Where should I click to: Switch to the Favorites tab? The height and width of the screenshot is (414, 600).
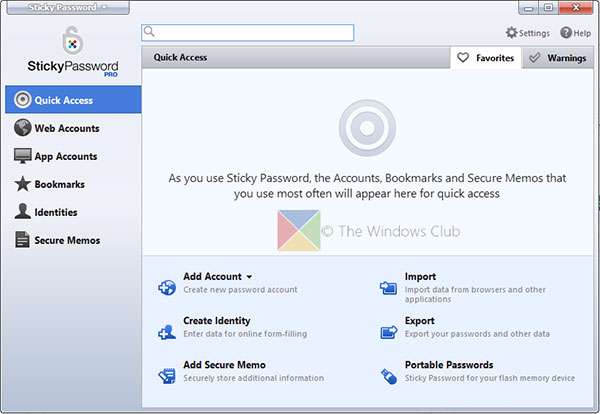486,58
